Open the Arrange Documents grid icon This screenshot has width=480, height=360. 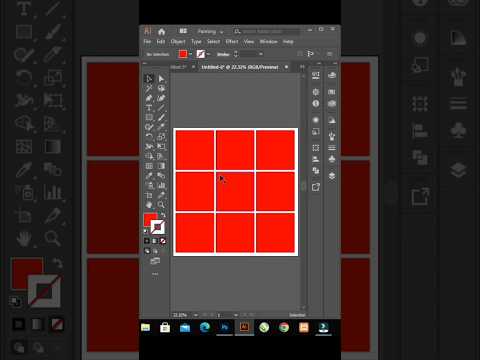click(183, 31)
